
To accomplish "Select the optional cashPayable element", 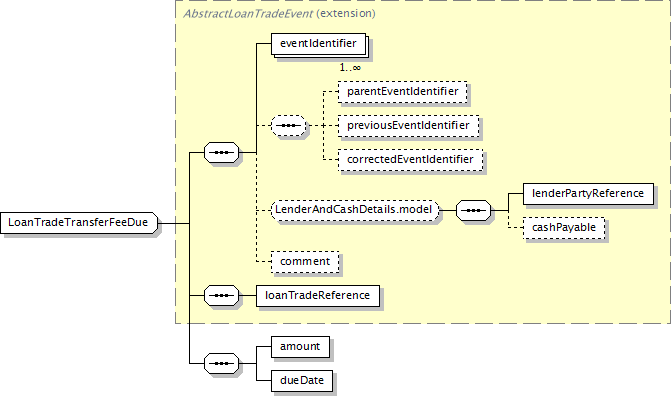I will [x=564, y=228].
